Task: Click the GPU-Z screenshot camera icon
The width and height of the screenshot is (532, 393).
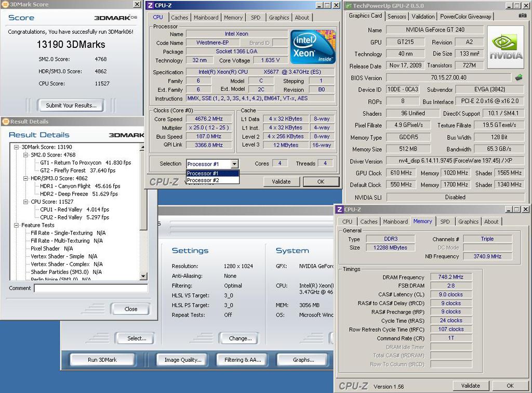Action: 523,16
